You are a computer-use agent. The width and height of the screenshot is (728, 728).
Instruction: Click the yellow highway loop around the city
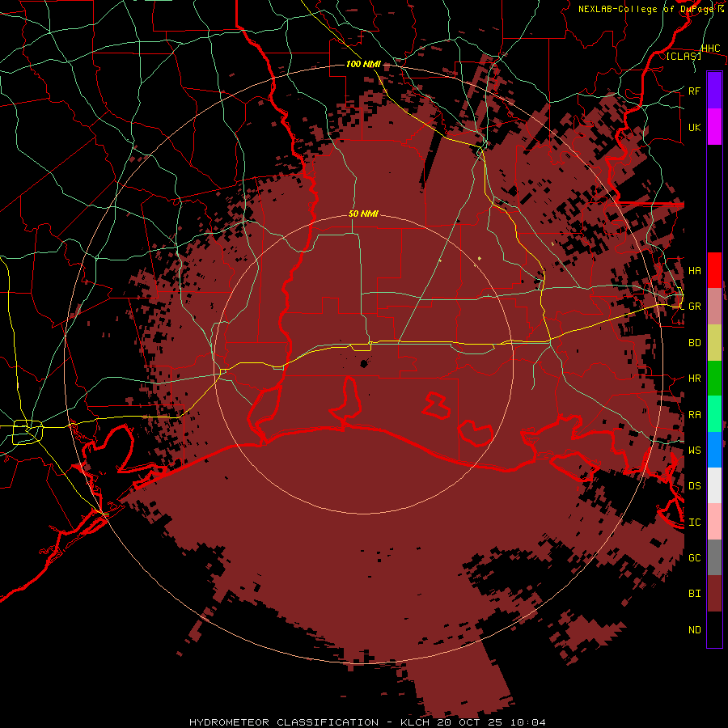click(x=28, y=432)
